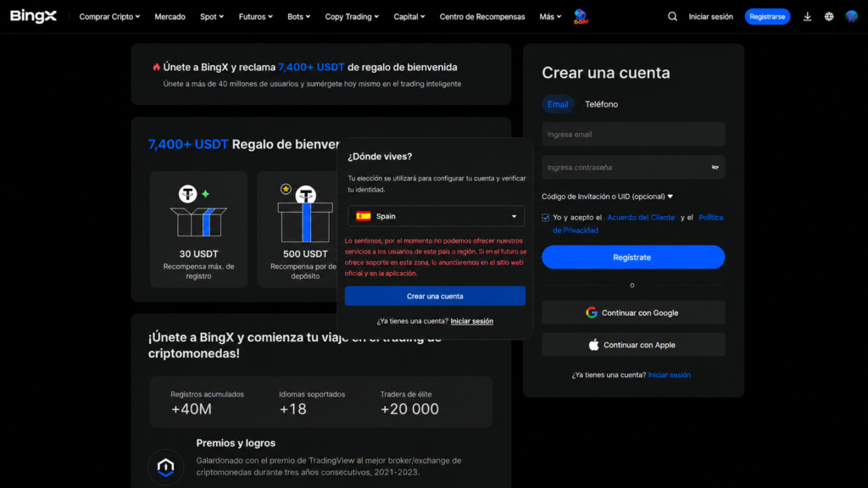Viewport: 868px width, 488px height.
Task: Click the Google logo icon
Action: coord(591,313)
